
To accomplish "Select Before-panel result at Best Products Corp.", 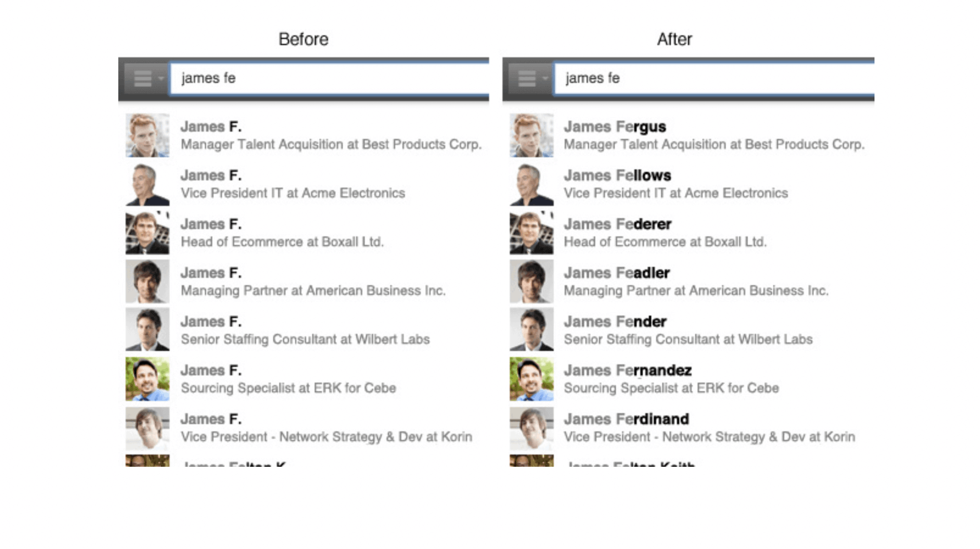I will (331, 136).
